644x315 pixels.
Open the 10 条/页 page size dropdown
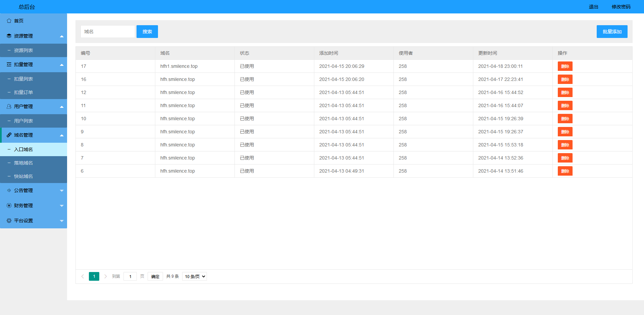click(x=195, y=276)
